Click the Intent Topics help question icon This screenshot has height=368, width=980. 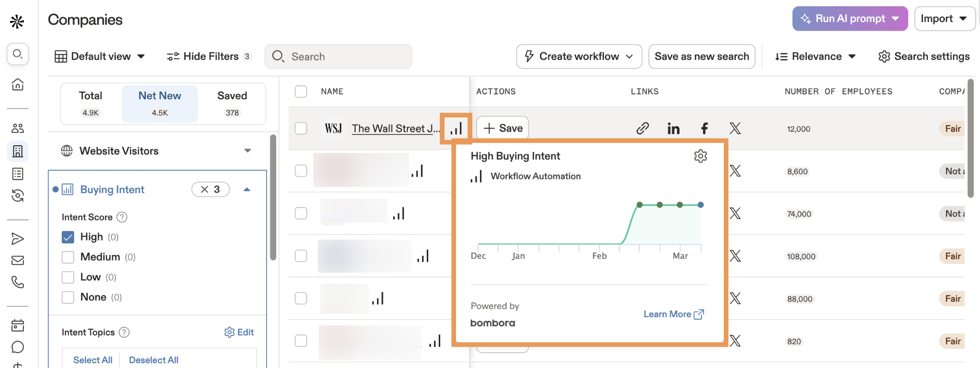pyautogui.click(x=124, y=332)
